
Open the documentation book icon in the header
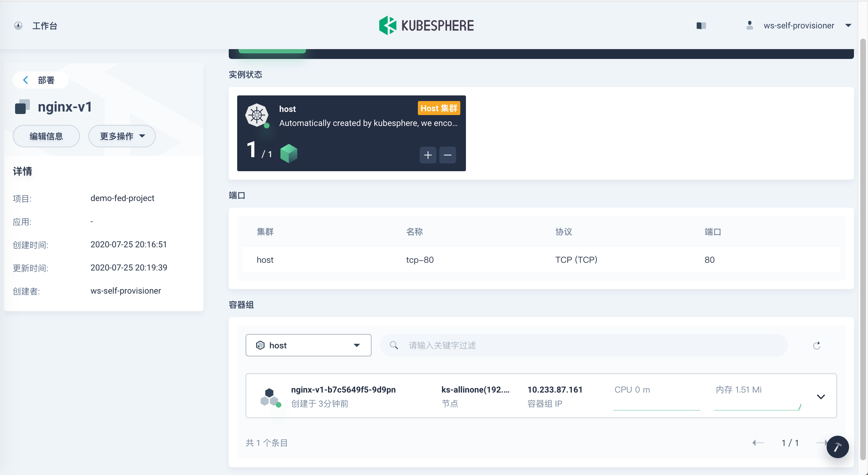(x=701, y=25)
